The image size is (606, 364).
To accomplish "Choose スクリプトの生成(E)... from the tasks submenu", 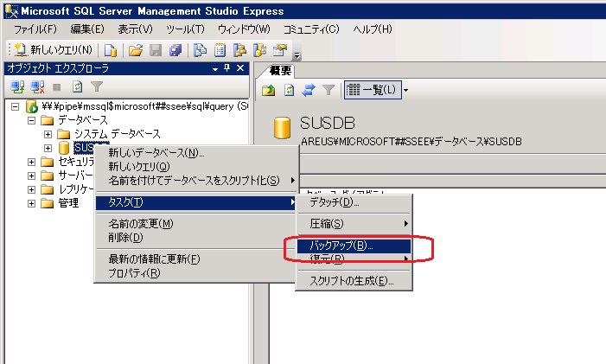I will click(x=354, y=281).
